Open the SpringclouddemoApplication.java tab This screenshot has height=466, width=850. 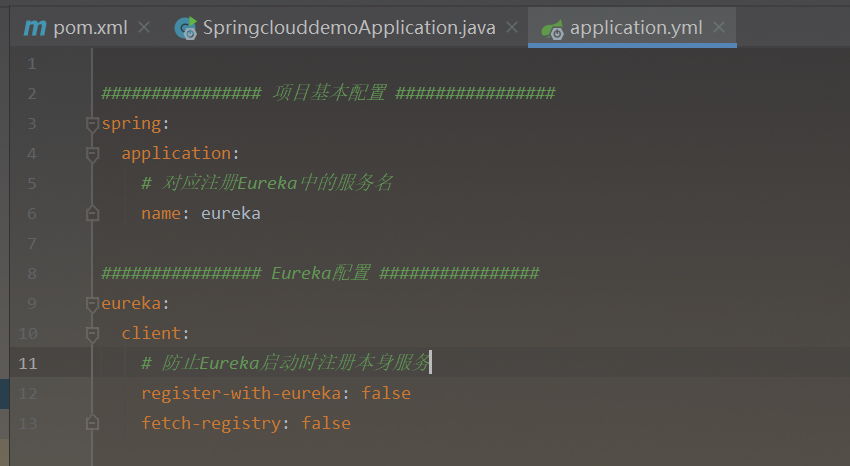click(x=348, y=28)
